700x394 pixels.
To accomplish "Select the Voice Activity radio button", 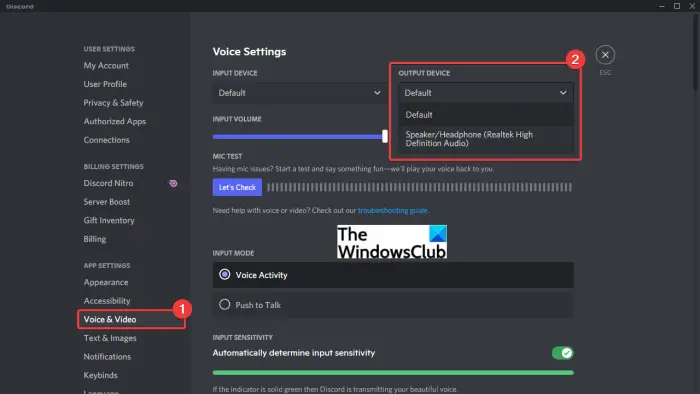I will coord(225,274).
